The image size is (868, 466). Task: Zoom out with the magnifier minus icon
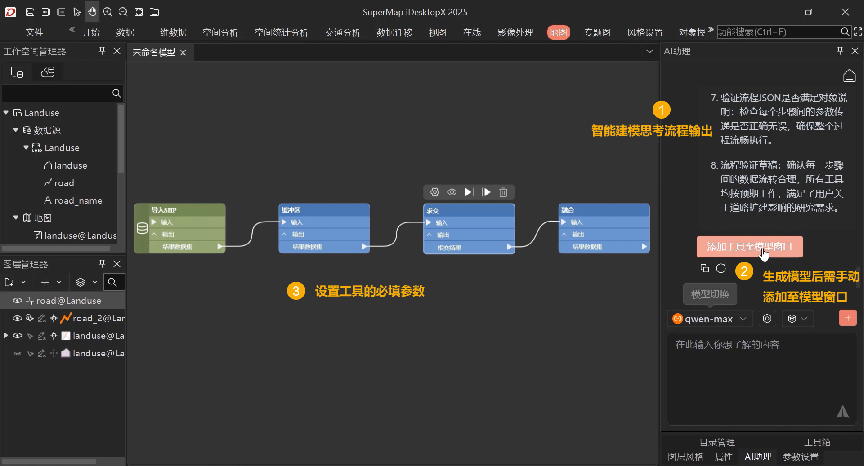pos(123,12)
